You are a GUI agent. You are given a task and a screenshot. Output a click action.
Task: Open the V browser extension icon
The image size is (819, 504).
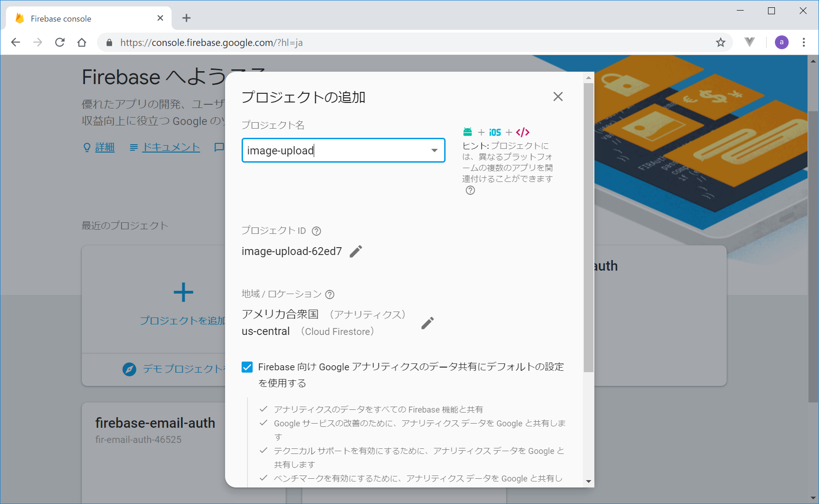[x=750, y=42]
